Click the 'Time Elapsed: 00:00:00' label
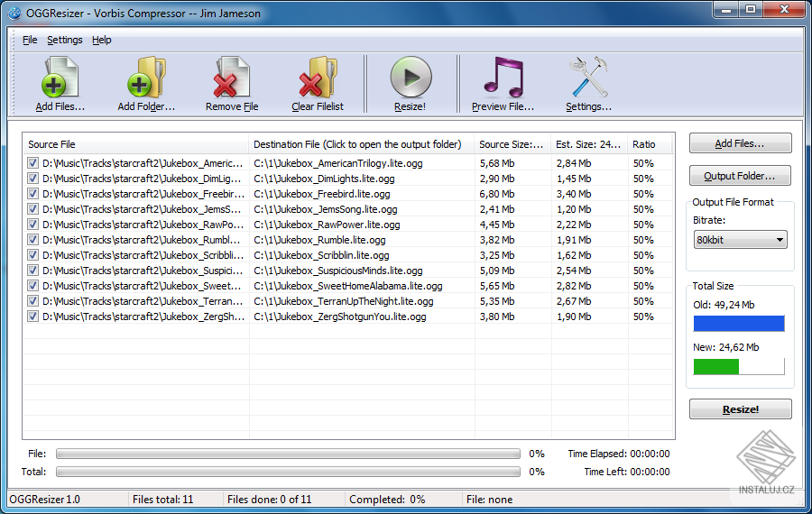The height and width of the screenshot is (514, 812). coord(618,454)
